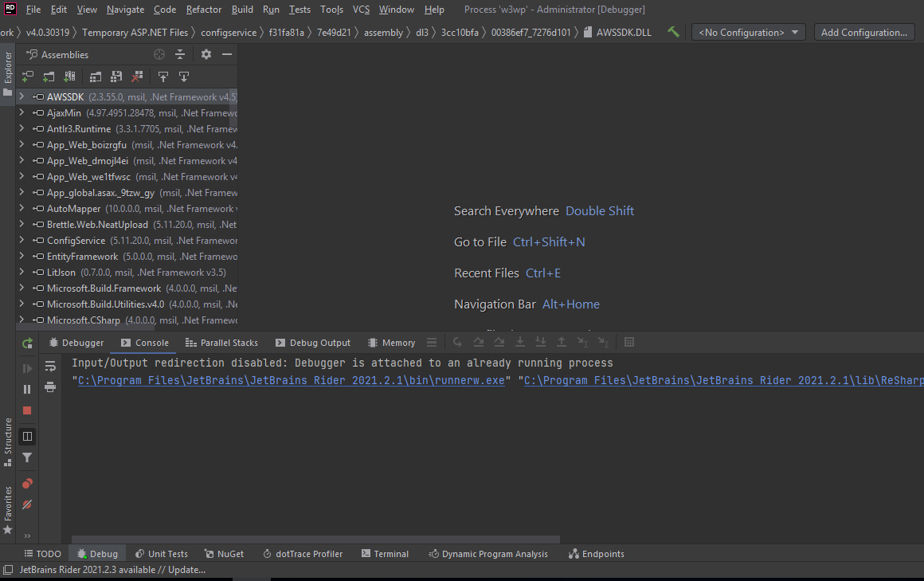Open the Endpoints tool window

[597, 554]
